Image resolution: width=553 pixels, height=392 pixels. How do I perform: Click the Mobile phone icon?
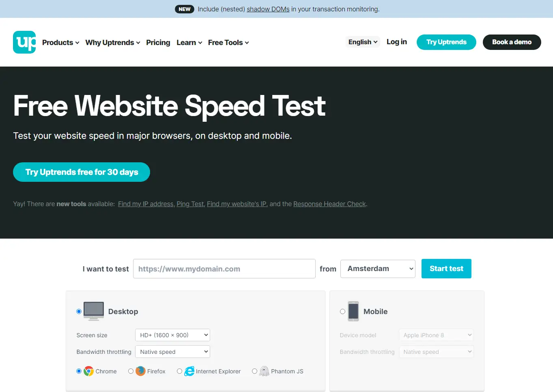353,311
